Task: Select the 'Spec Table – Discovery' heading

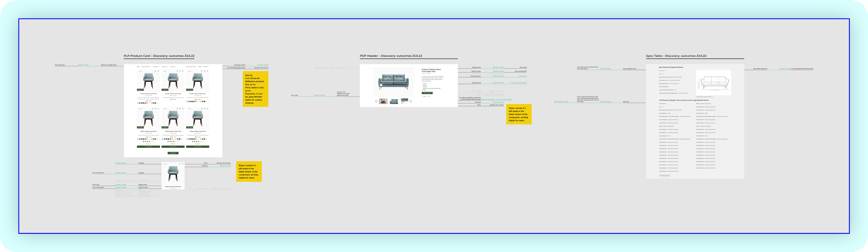Action: (676, 56)
